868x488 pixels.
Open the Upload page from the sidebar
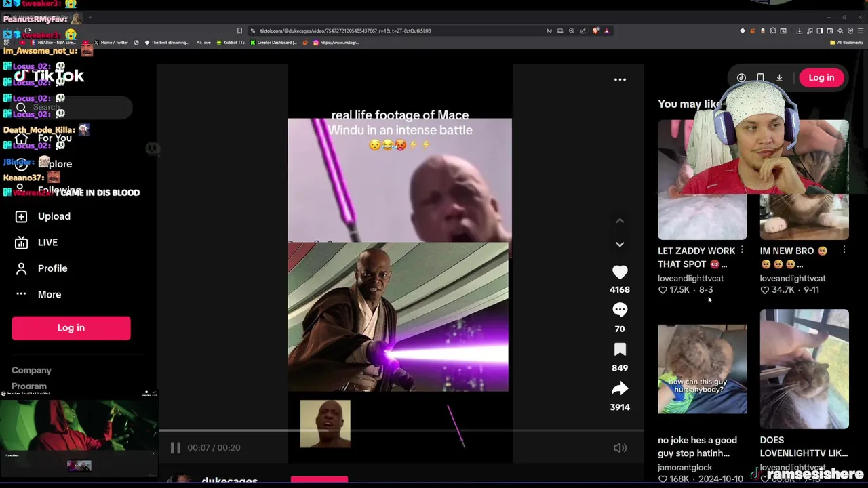click(x=54, y=216)
